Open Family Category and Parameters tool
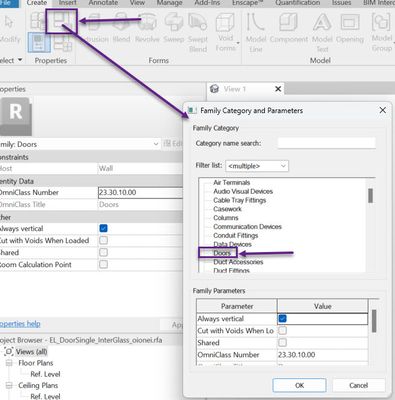The width and height of the screenshot is (395, 400). click(x=62, y=20)
